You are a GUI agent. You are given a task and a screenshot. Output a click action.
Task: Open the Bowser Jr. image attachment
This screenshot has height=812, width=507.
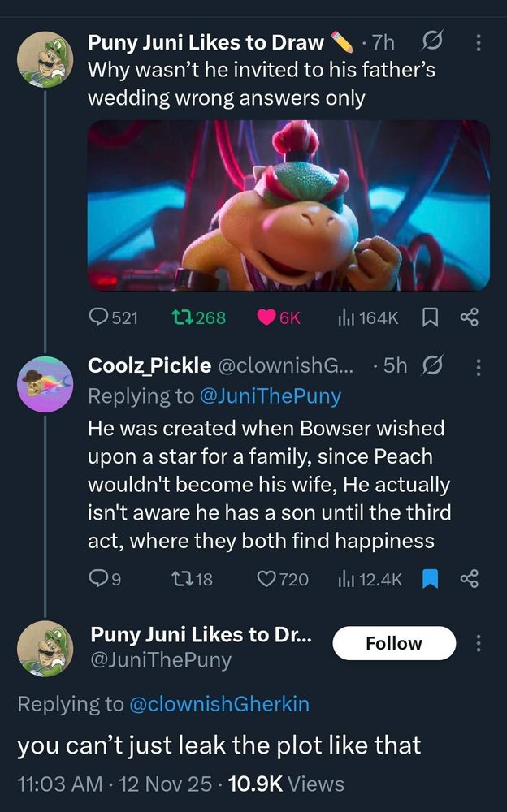[x=288, y=205]
